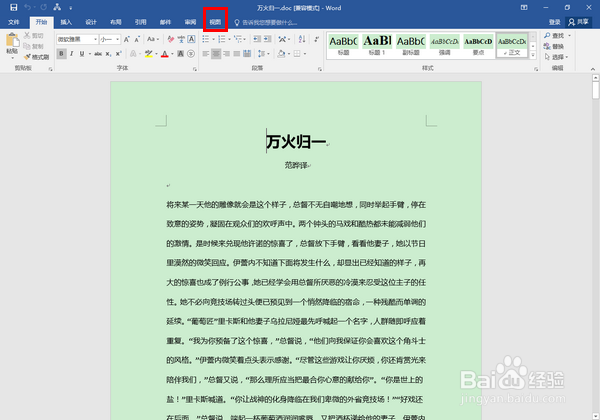Open the 选择 select button
The width and height of the screenshot is (600, 420).
click(x=556, y=57)
